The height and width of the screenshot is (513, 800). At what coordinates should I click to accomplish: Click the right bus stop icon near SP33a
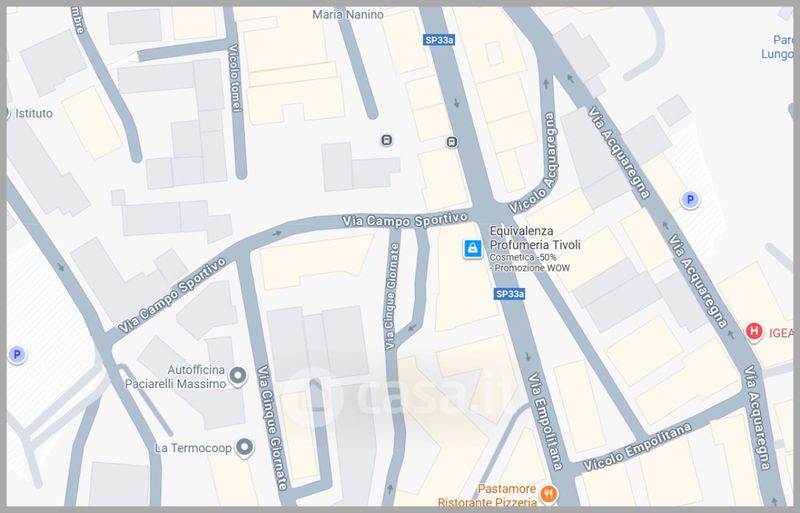pyautogui.click(x=452, y=141)
